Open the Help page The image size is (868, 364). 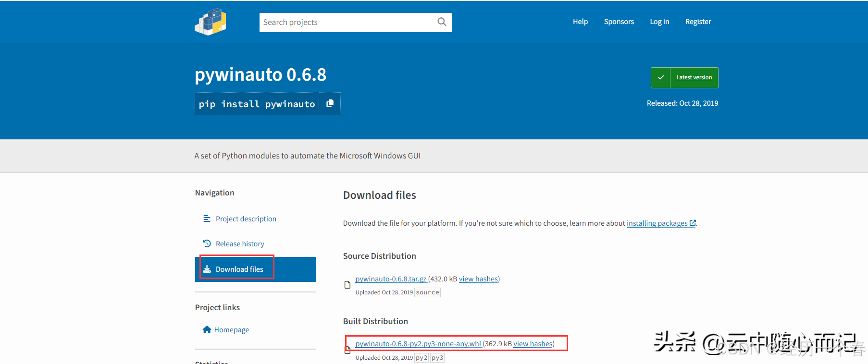tap(580, 22)
